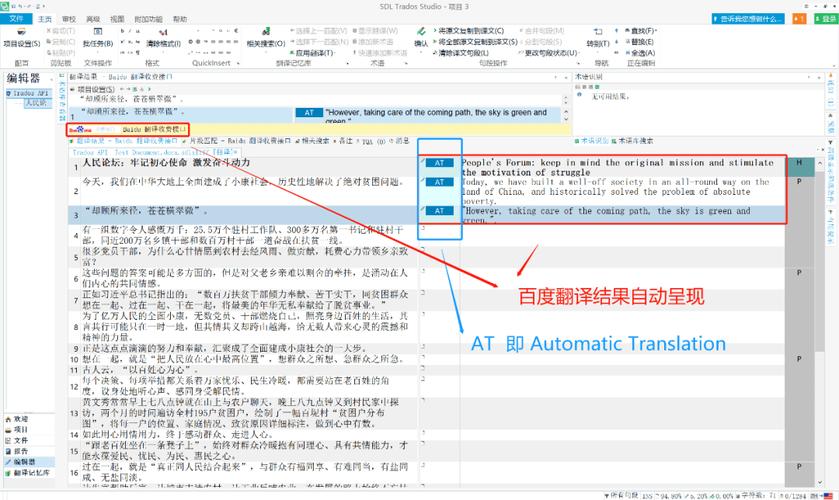Launch 相关搜索(O) concordance search
The width and height of the screenshot is (839, 500).
266,39
